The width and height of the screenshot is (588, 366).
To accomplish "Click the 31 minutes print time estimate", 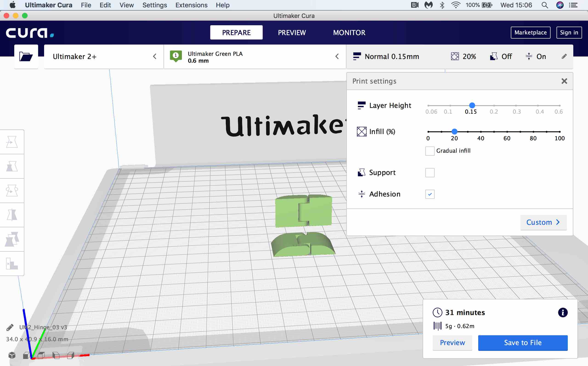I will pos(465,313).
